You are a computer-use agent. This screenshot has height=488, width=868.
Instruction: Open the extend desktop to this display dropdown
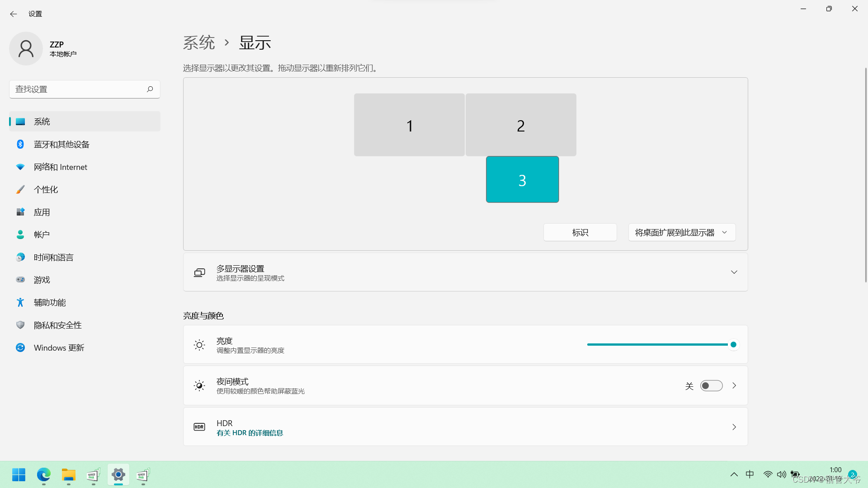click(x=682, y=232)
